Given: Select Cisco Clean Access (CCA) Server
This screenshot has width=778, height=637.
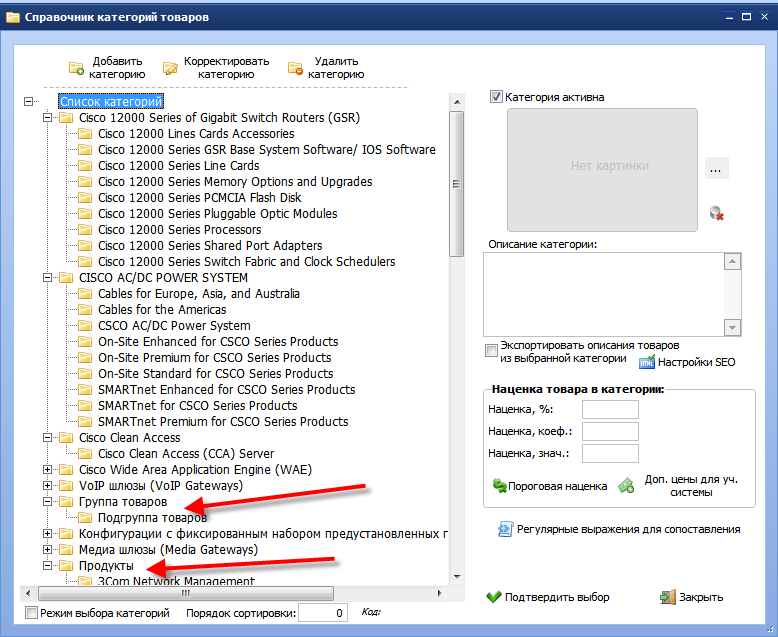Looking at the screenshot, I should (x=186, y=453).
